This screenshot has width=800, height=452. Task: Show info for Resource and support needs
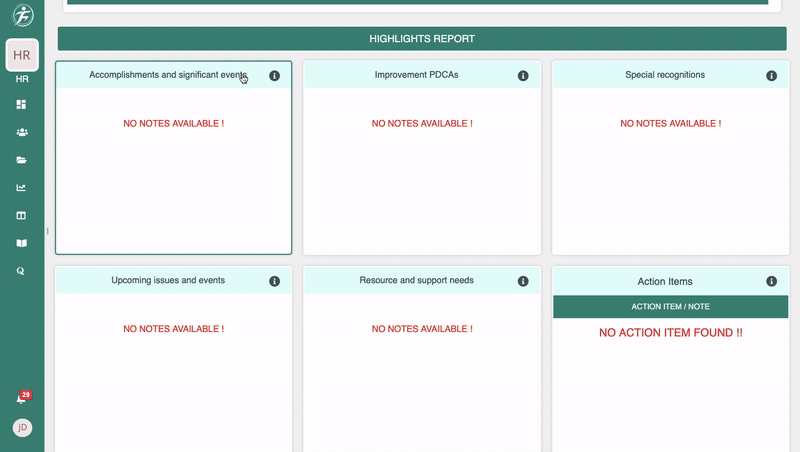pos(523,281)
